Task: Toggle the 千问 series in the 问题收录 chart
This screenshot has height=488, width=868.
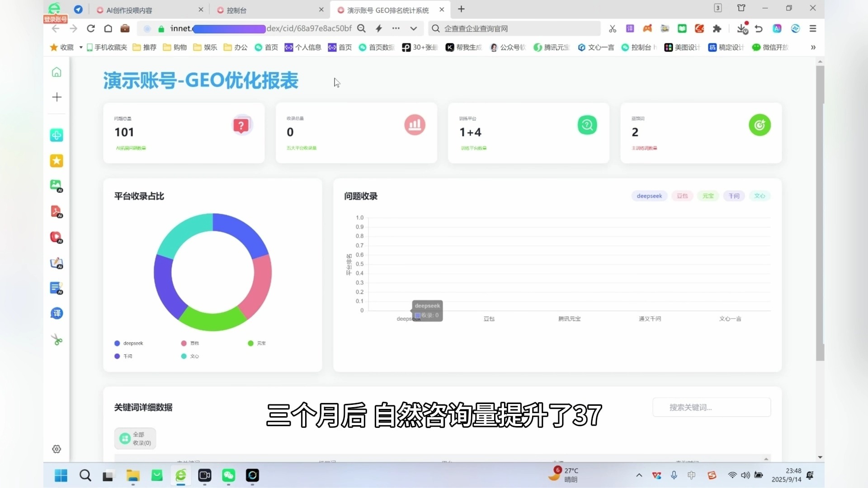Action: 734,196
